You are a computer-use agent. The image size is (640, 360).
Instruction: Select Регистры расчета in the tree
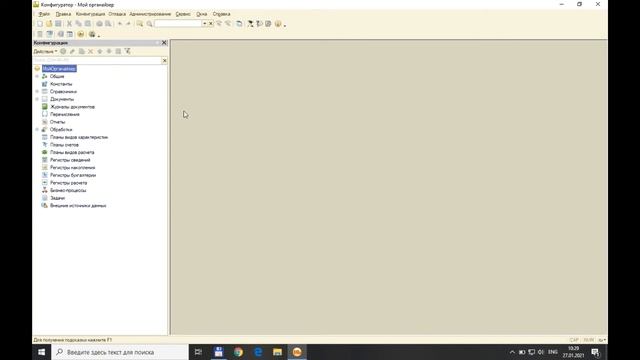tap(68, 183)
